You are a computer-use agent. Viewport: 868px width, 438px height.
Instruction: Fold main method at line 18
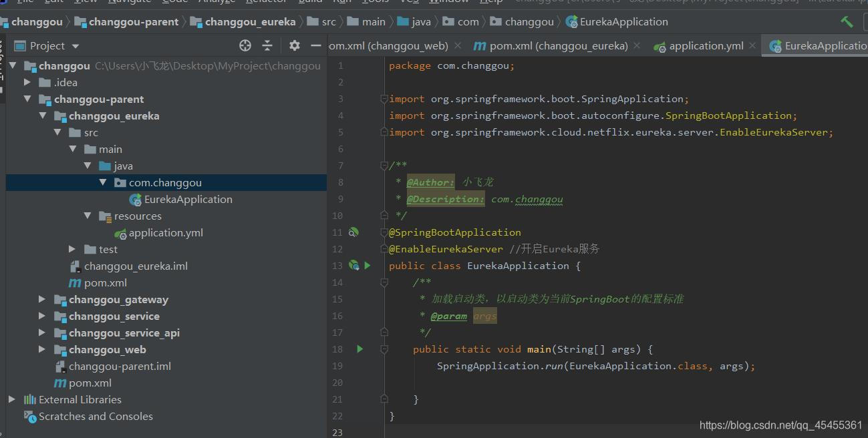pyautogui.click(x=384, y=349)
